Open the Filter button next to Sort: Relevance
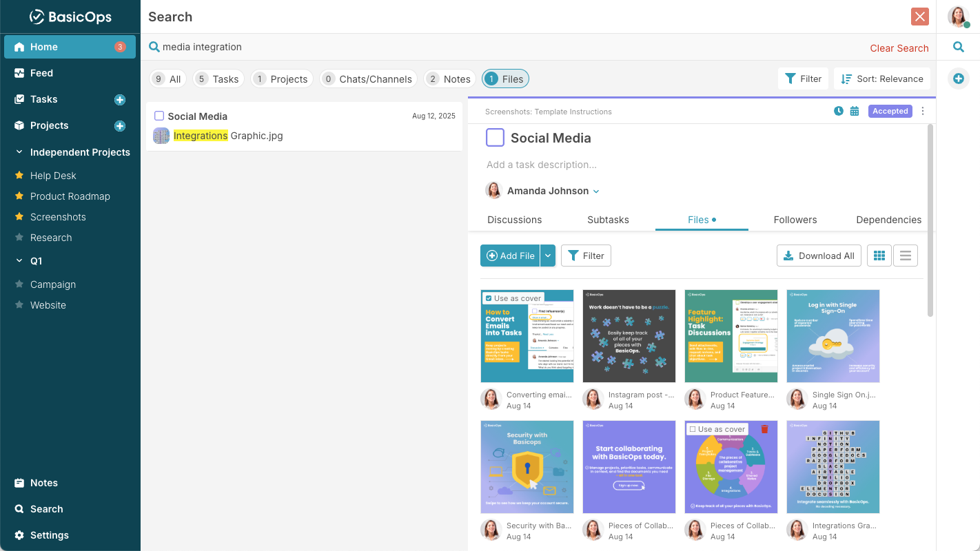Image resolution: width=980 pixels, height=551 pixels. coord(803,79)
